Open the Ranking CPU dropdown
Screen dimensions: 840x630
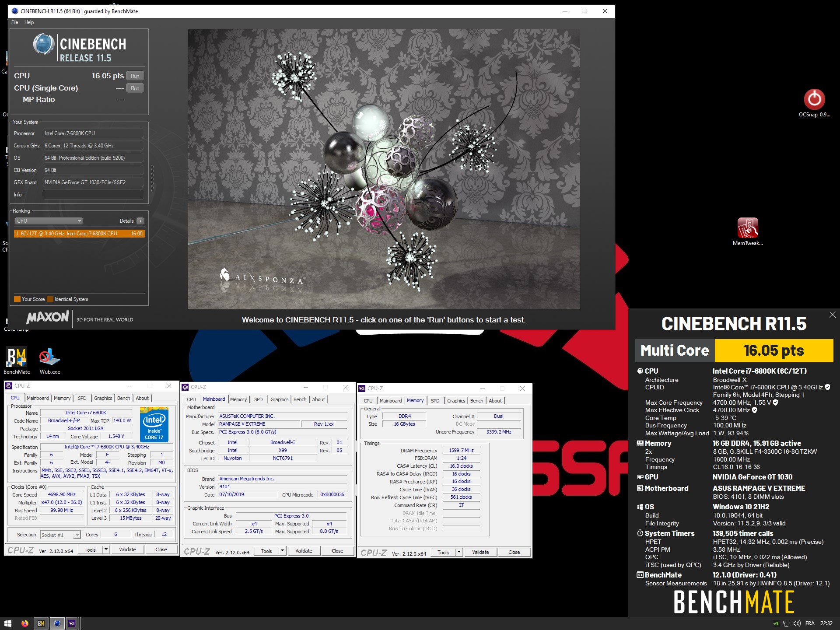[x=48, y=221]
